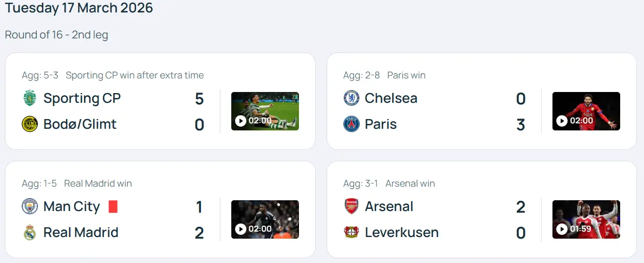The image size is (644, 263).
Task: Click the Leverkusen club crest
Action: pos(351,233)
